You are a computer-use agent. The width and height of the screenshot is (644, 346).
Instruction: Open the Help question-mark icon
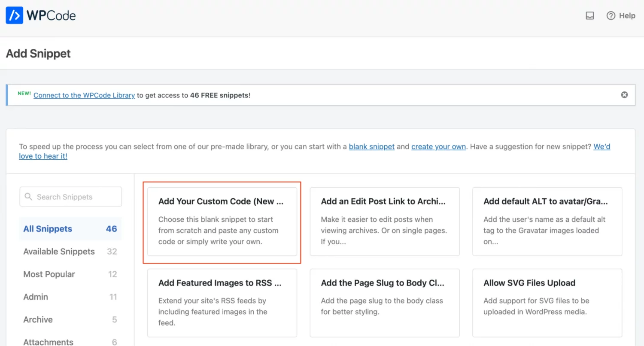coord(611,16)
